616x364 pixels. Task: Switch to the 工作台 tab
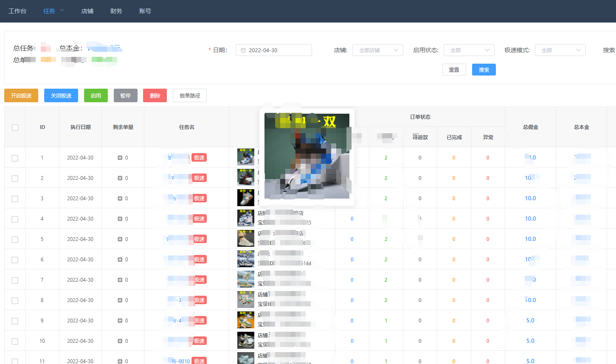click(x=17, y=11)
